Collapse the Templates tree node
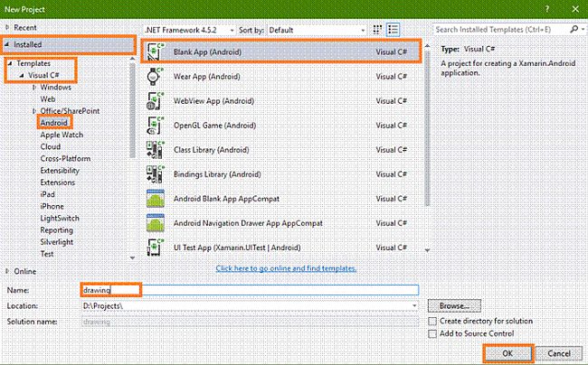This screenshot has height=365, width=588. point(10,63)
